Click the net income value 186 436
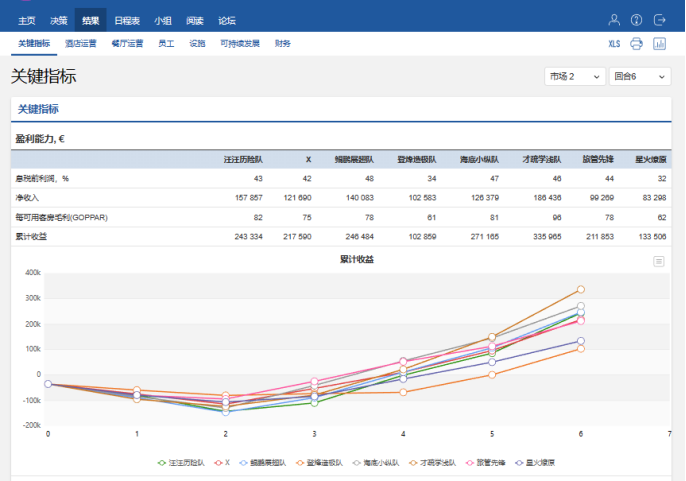This screenshot has height=481, width=686. 547,198
